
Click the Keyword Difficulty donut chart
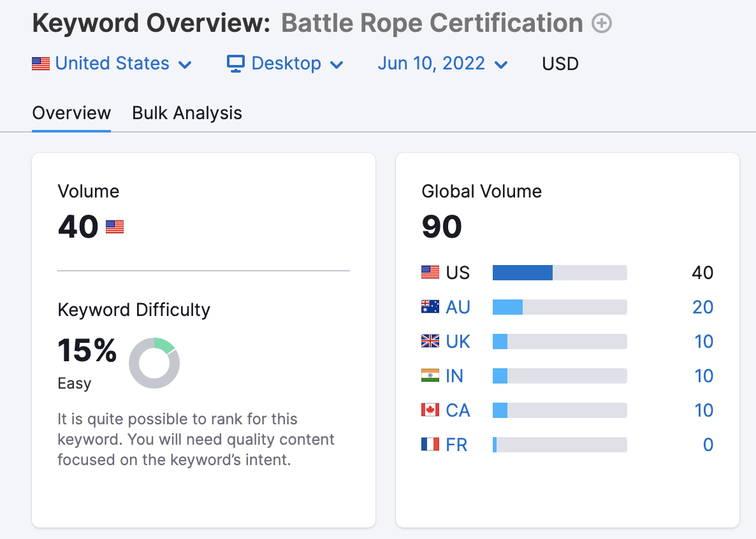tap(154, 363)
